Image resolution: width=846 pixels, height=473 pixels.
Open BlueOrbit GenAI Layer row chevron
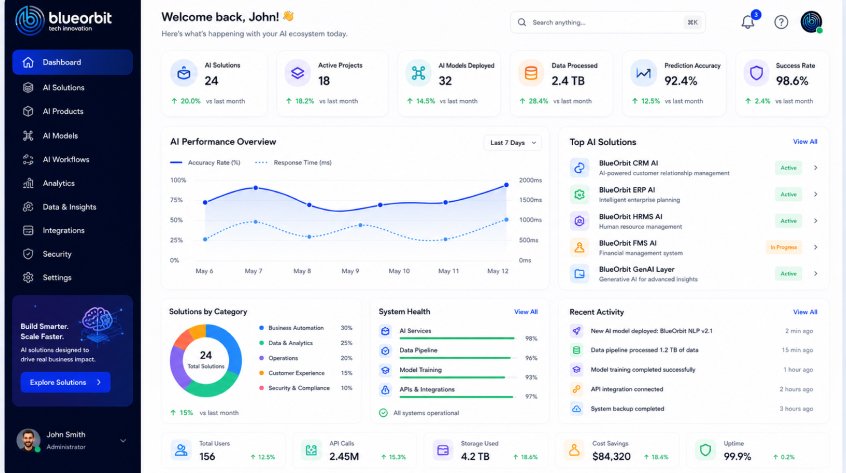pyautogui.click(x=815, y=273)
